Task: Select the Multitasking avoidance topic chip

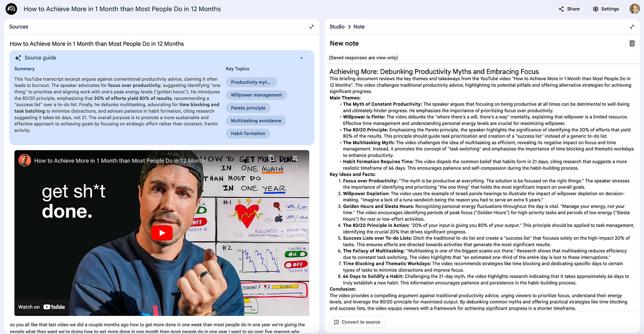Action: 256,120
